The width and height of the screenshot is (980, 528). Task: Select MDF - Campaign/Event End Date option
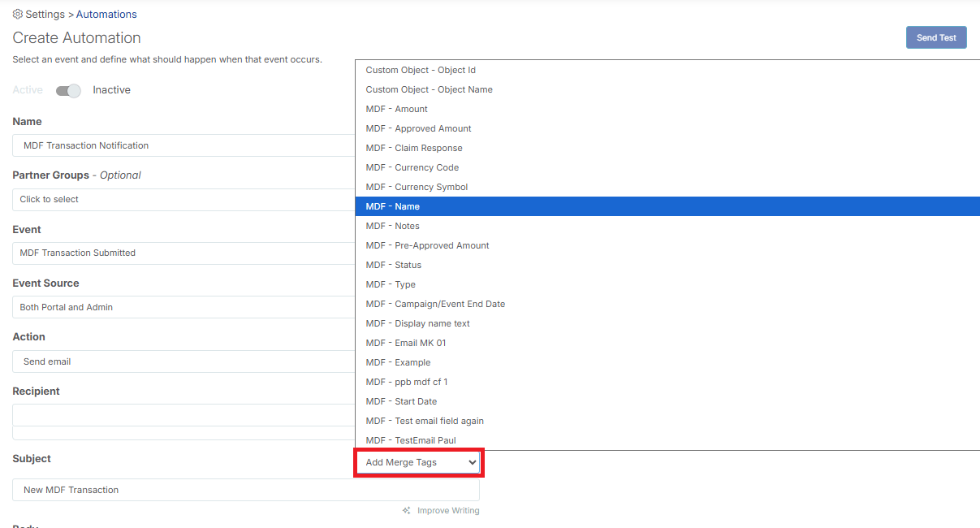[x=667, y=304]
